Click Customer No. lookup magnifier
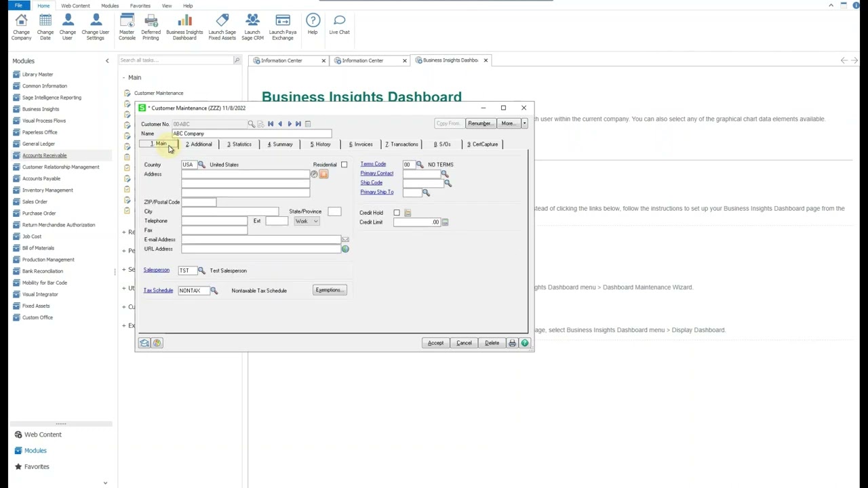Screen dimensions: 868x488 point(251,124)
